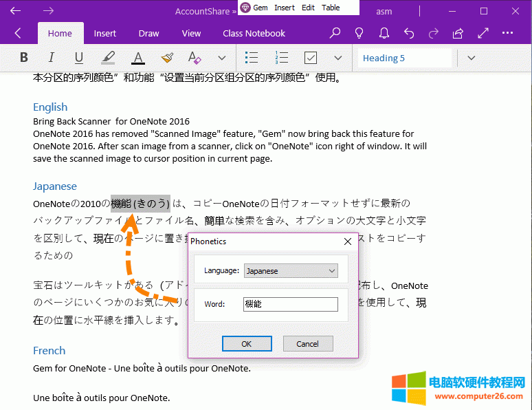Insert a numbered list
Screen dimensions: 532x410
click(281, 58)
